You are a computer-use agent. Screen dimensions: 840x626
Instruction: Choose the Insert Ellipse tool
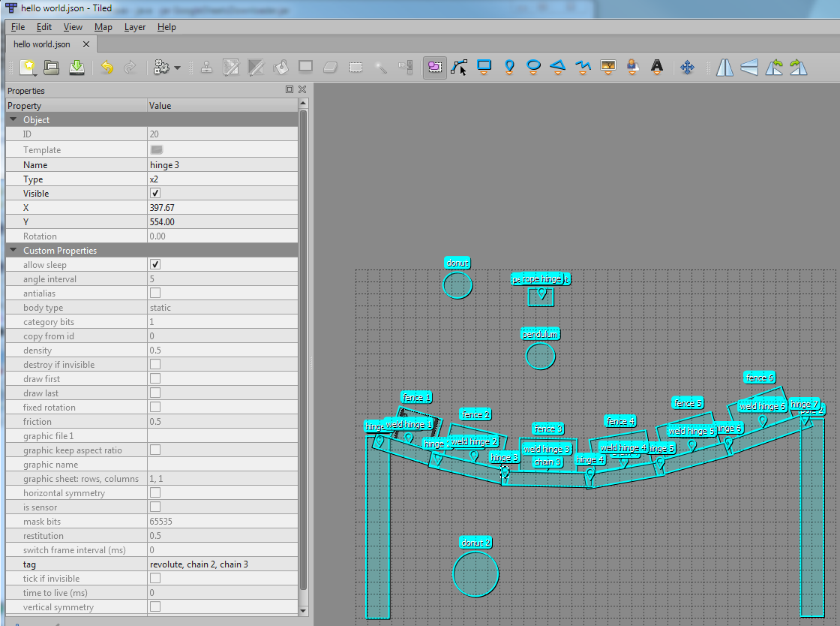pyautogui.click(x=533, y=67)
